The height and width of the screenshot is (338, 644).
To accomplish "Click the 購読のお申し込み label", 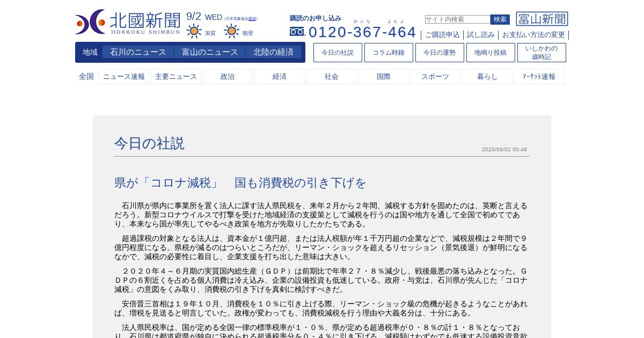I will [x=316, y=18].
